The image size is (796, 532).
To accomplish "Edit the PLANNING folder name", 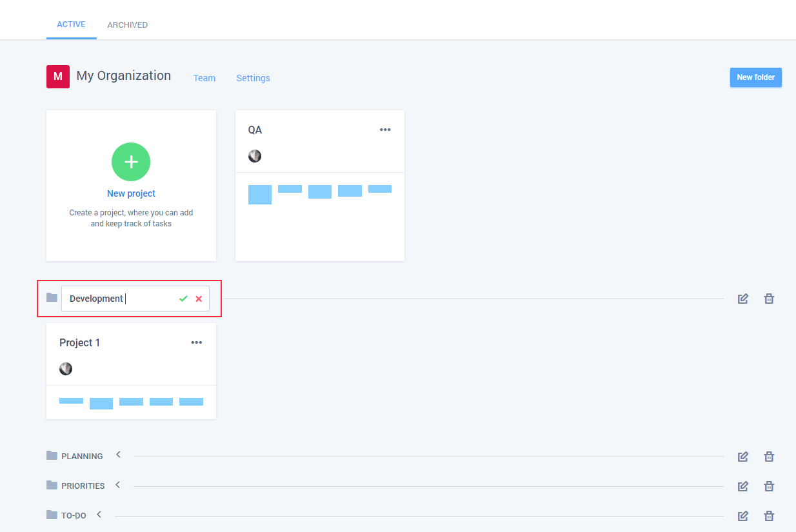I will (x=743, y=457).
